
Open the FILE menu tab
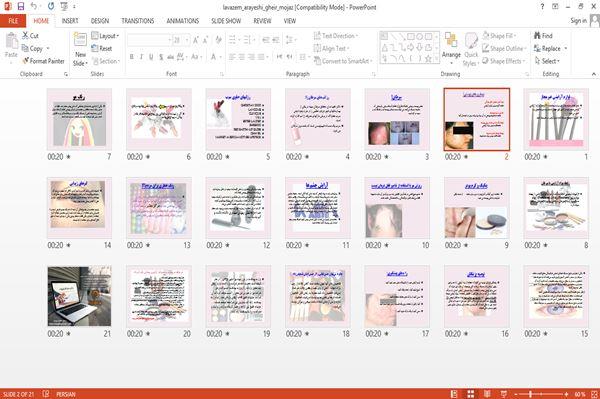tap(13, 21)
